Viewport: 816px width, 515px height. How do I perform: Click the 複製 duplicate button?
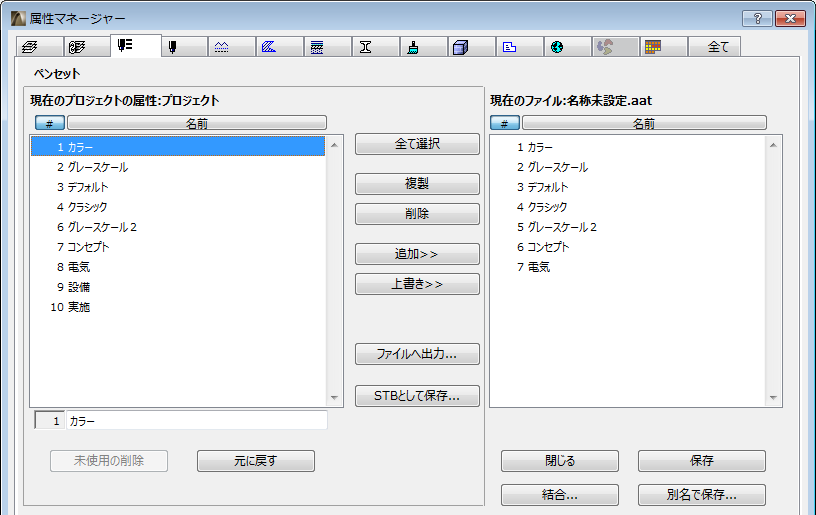pos(417,184)
